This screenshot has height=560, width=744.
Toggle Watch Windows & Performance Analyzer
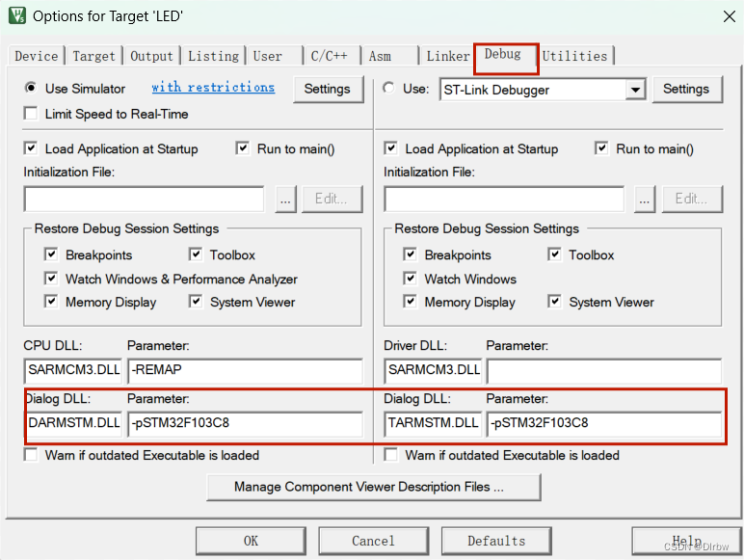coord(51,279)
